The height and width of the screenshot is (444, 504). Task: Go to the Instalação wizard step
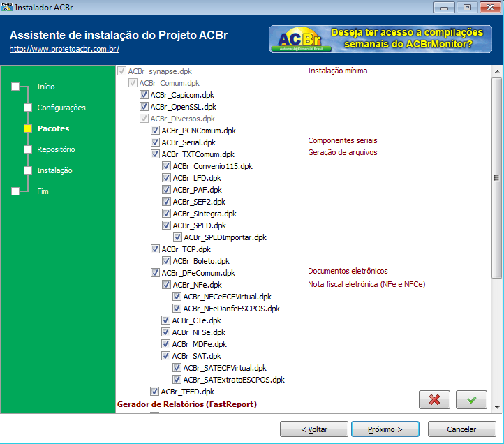(x=54, y=170)
